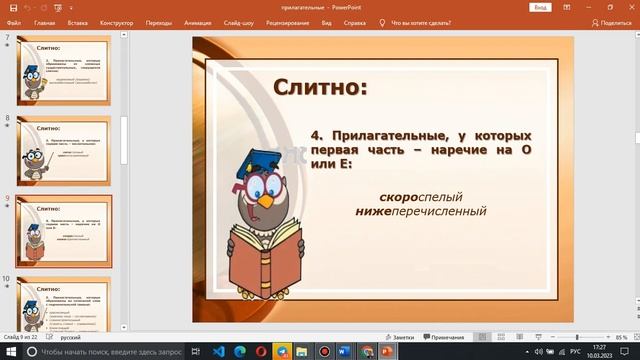Click 'Слайд 9 из 22' status indicator
The width and height of the screenshot is (640, 360).
click(20, 337)
